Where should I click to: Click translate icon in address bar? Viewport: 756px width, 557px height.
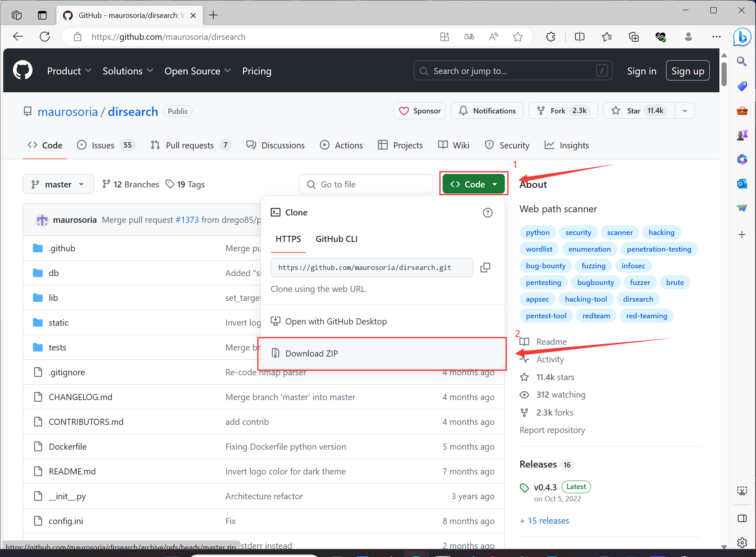[469, 37]
